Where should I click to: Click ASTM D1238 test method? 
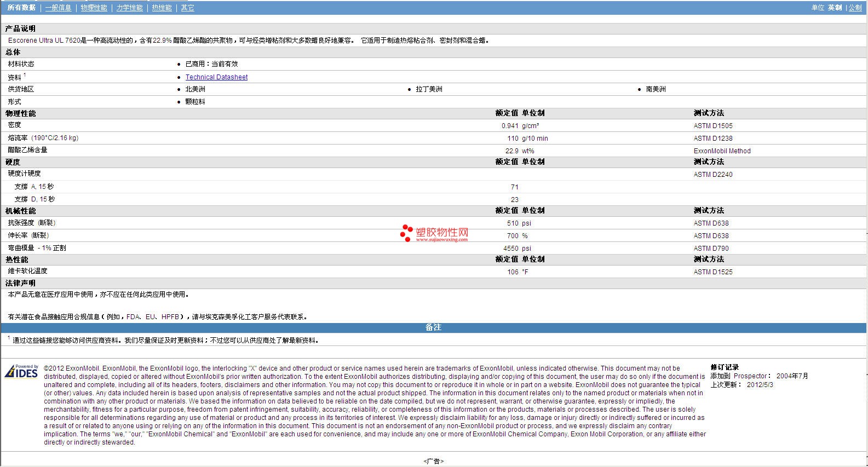[x=712, y=139]
